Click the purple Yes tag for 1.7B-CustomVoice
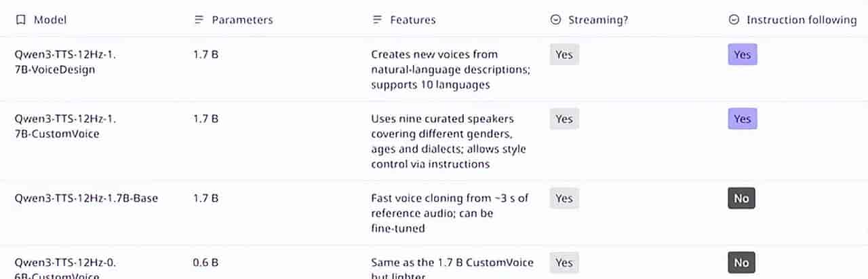This screenshot has height=279, width=868. [743, 119]
